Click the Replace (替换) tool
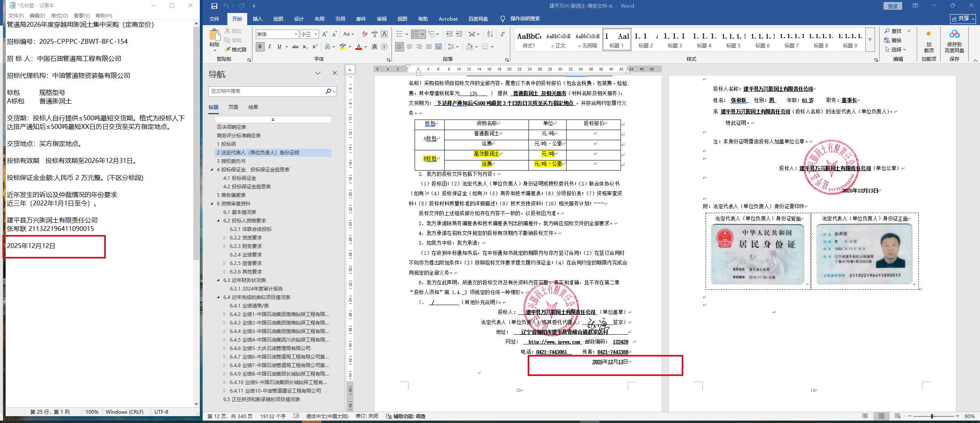 pyautogui.click(x=893, y=41)
